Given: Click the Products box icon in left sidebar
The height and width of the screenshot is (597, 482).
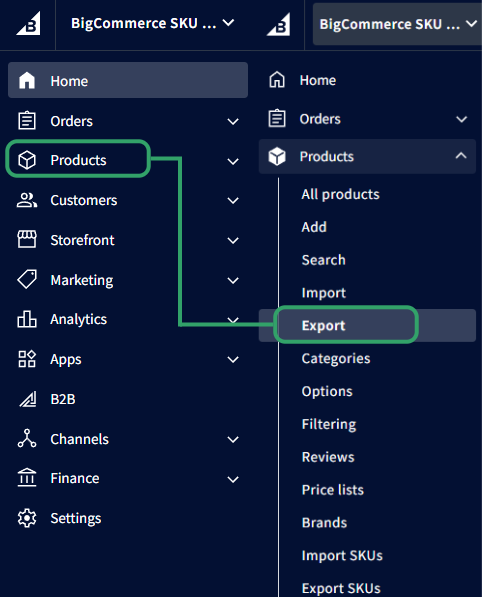Looking at the screenshot, I should (27, 160).
